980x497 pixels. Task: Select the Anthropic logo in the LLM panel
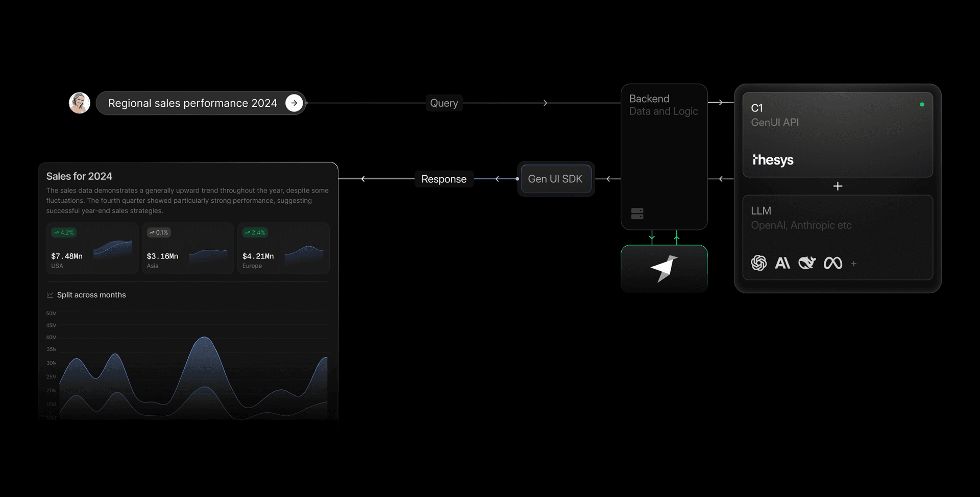click(783, 263)
